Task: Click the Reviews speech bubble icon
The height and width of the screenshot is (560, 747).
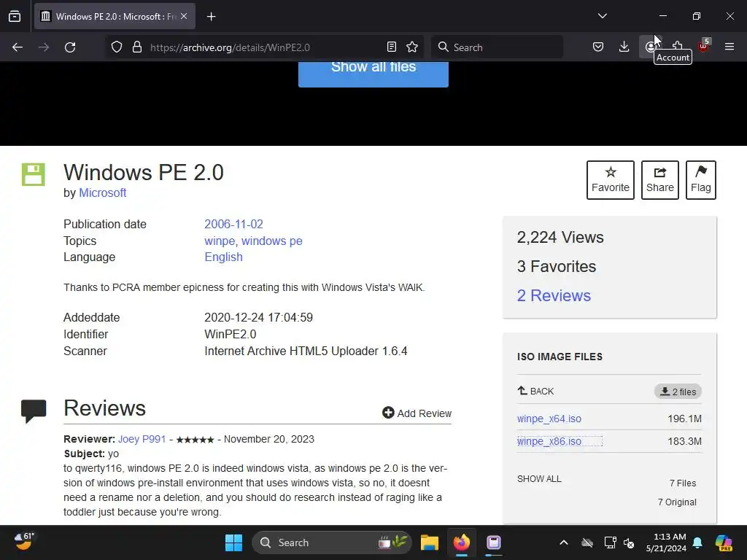Action: (x=34, y=411)
